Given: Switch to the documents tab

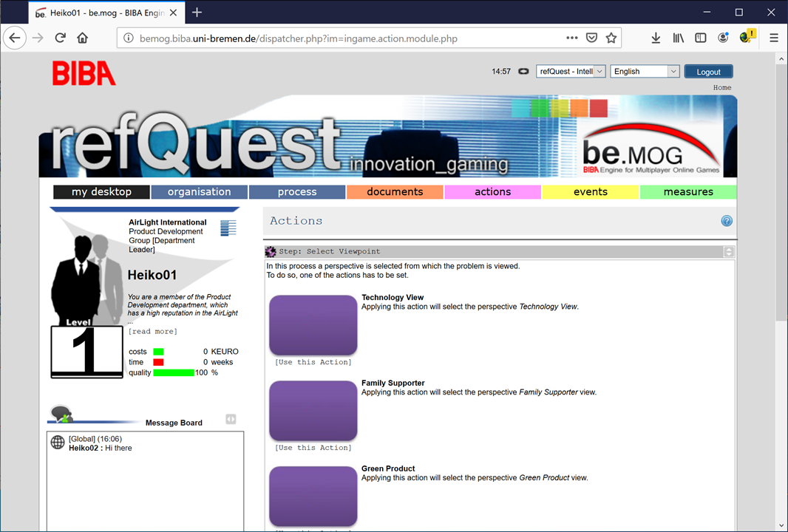Looking at the screenshot, I should [x=395, y=192].
